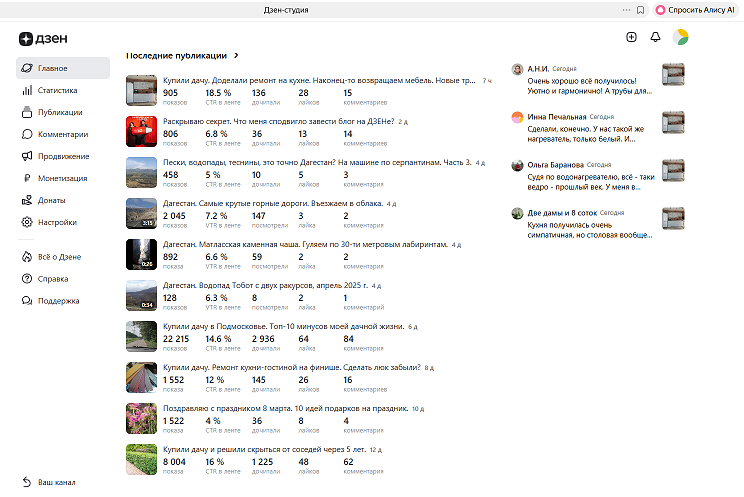This screenshot has width=744, height=497.
Task: Click the browser bookmark icon
Action: (641, 10)
